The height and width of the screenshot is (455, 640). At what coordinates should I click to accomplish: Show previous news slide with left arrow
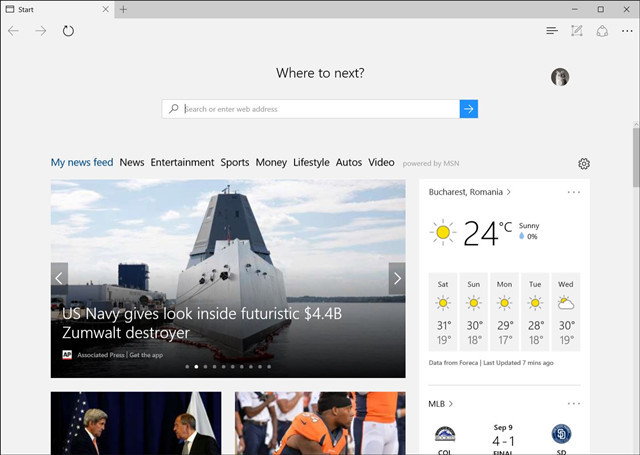tap(60, 278)
